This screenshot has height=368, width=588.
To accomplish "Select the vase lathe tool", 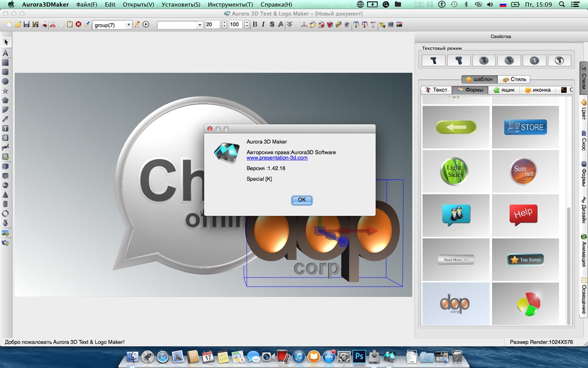I will tap(6, 223).
